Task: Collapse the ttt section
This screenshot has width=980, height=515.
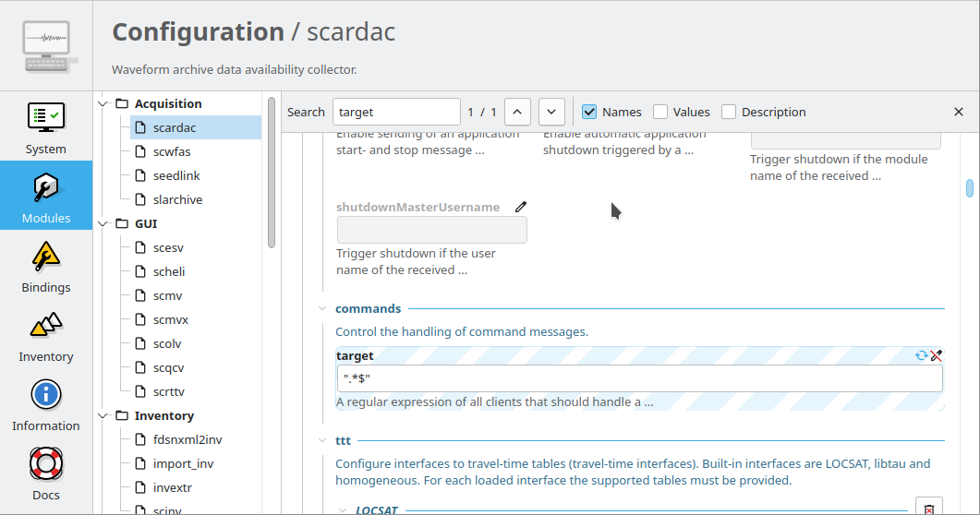Action: tap(322, 441)
